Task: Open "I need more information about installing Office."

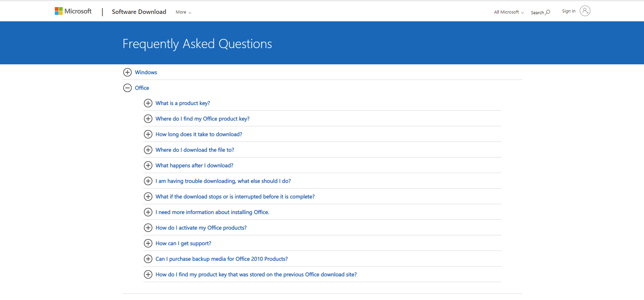Action: click(212, 212)
